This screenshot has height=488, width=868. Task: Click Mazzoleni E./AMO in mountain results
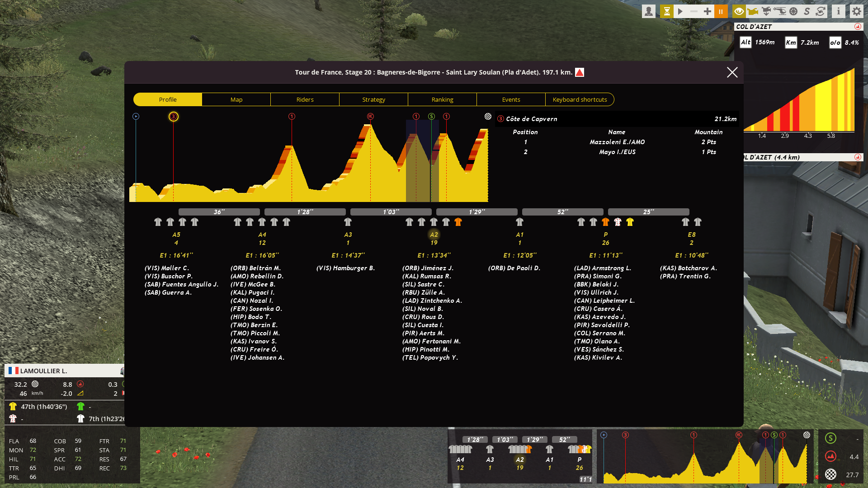tap(617, 142)
